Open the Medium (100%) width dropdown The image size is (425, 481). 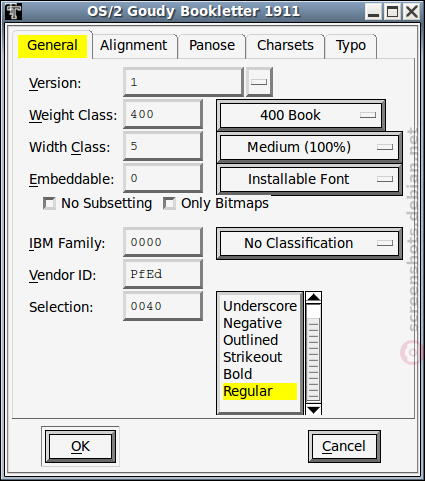(309, 147)
